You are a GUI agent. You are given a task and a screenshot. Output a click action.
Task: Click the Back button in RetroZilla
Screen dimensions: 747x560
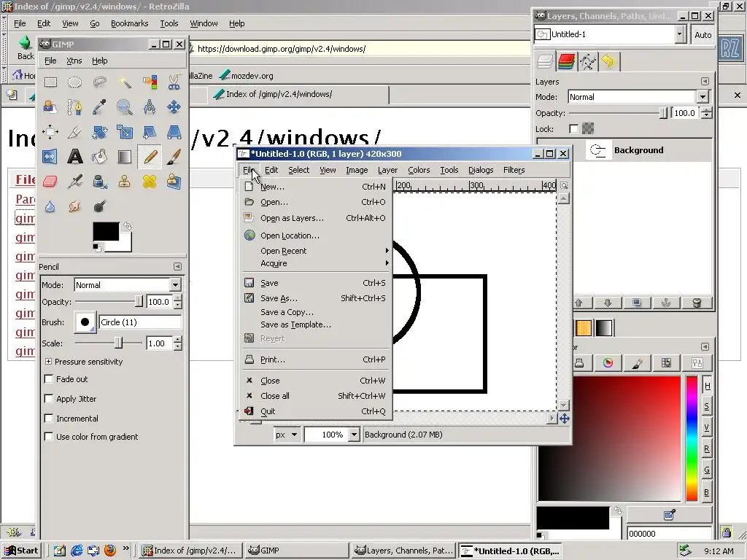[26, 48]
